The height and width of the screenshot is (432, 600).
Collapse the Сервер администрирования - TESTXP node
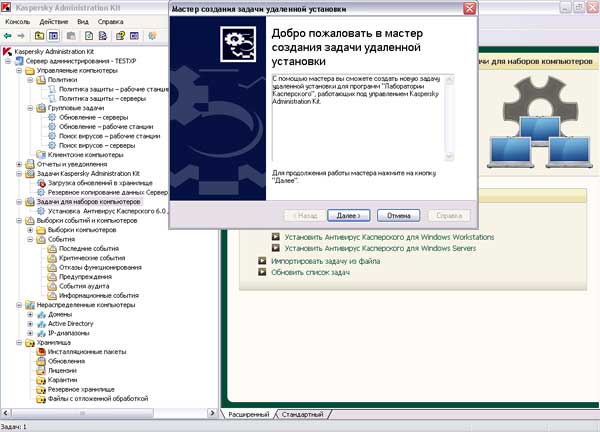pos(8,61)
